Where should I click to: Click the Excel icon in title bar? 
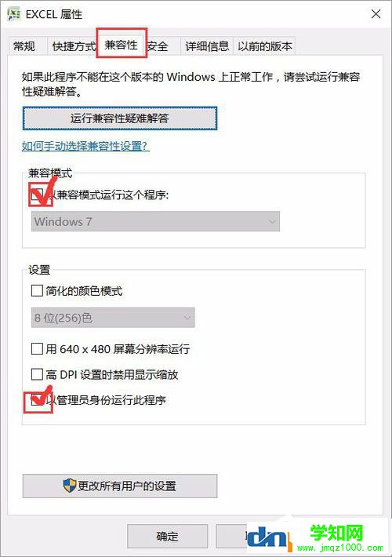14,14
